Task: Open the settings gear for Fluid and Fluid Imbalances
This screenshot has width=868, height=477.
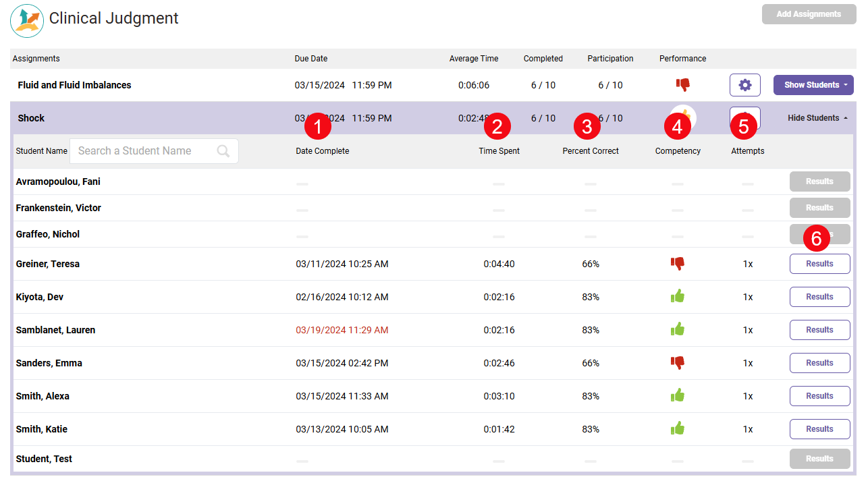Action: pyautogui.click(x=745, y=84)
